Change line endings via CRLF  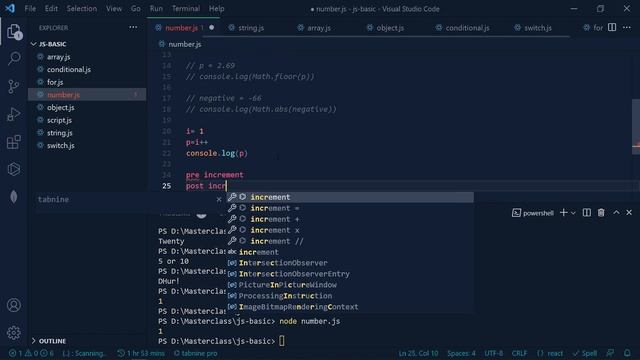click(x=519, y=353)
